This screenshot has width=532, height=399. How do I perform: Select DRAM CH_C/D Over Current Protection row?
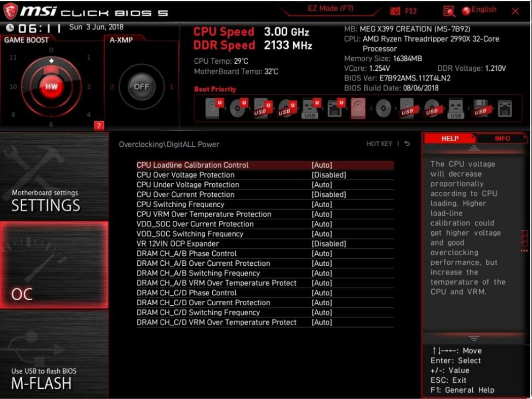[265, 303]
